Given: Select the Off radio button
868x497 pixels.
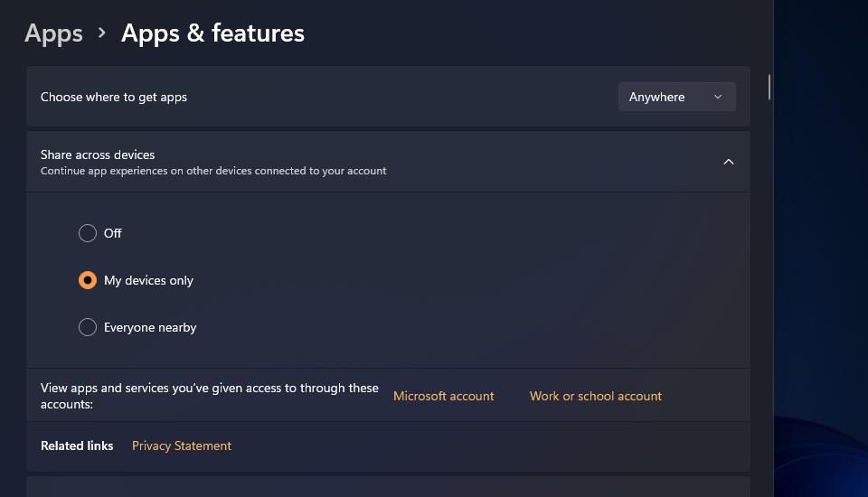Looking at the screenshot, I should [x=88, y=233].
